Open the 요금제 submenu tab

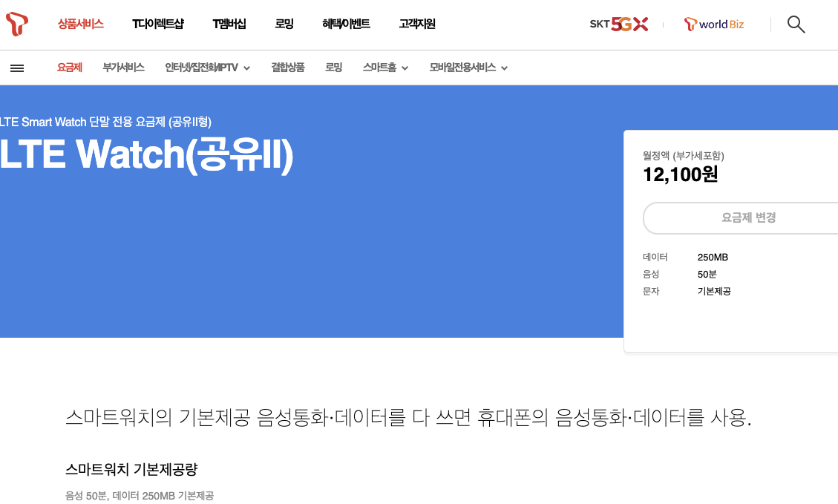70,68
